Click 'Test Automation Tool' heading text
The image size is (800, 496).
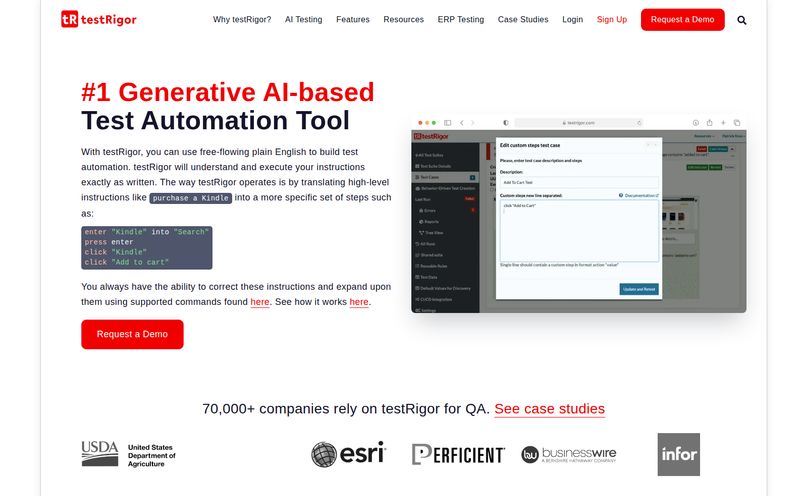coord(215,120)
